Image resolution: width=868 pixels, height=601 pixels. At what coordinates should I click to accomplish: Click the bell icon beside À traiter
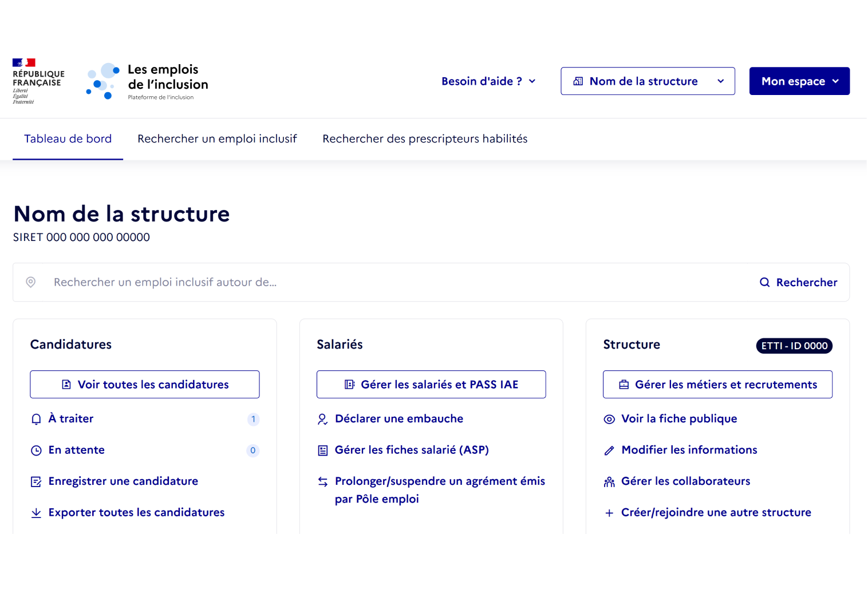tap(36, 419)
